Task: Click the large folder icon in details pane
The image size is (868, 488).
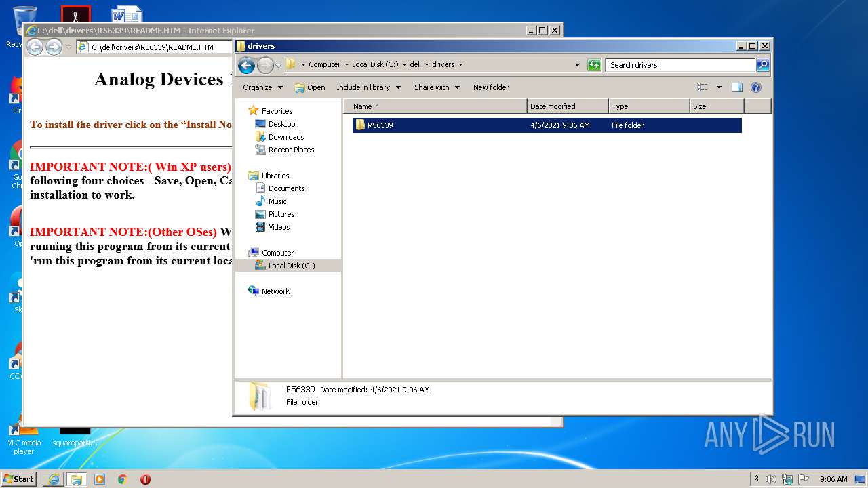Action: (260, 396)
